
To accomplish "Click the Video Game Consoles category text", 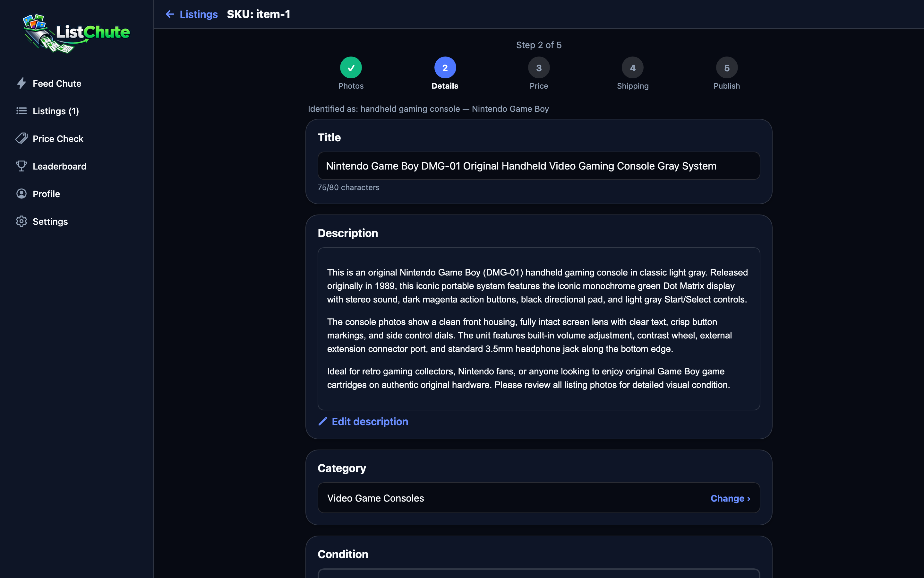I will pyautogui.click(x=375, y=498).
